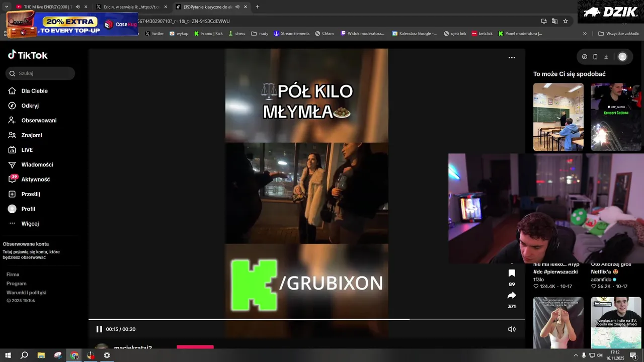Seek on the video progress bar
This screenshot has height=362, width=644.
(306, 319)
